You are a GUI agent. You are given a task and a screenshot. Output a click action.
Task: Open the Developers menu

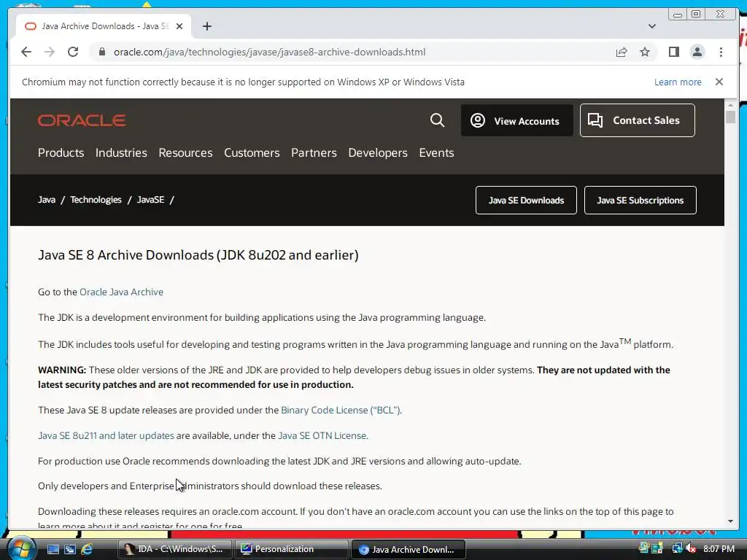[378, 153]
